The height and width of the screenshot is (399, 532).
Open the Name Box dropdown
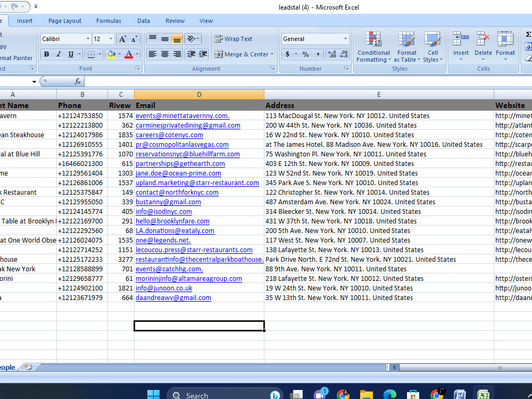[x=34, y=82]
